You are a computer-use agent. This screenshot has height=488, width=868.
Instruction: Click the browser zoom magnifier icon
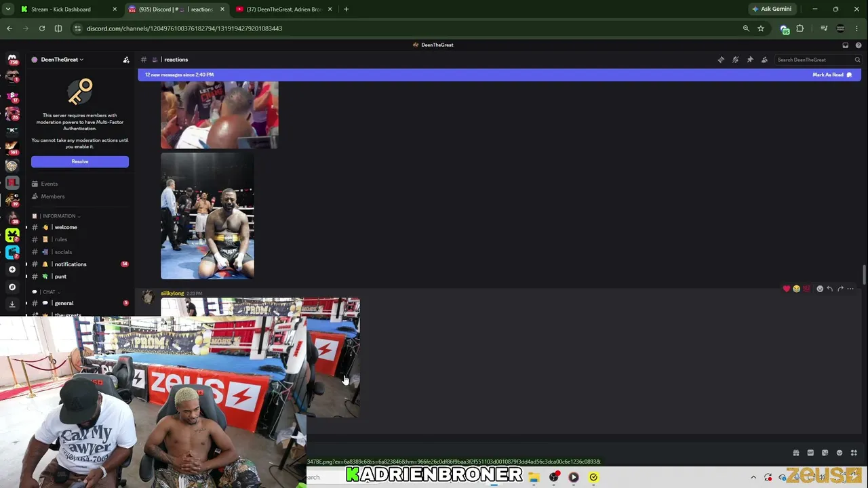point(746,28)
